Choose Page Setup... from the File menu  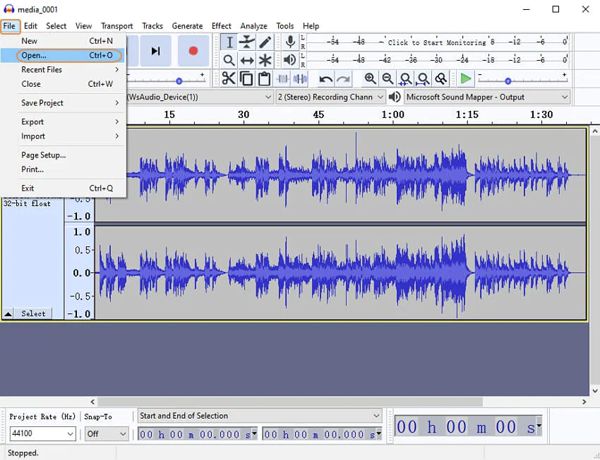pyautogui.click(x=63, y=155)
